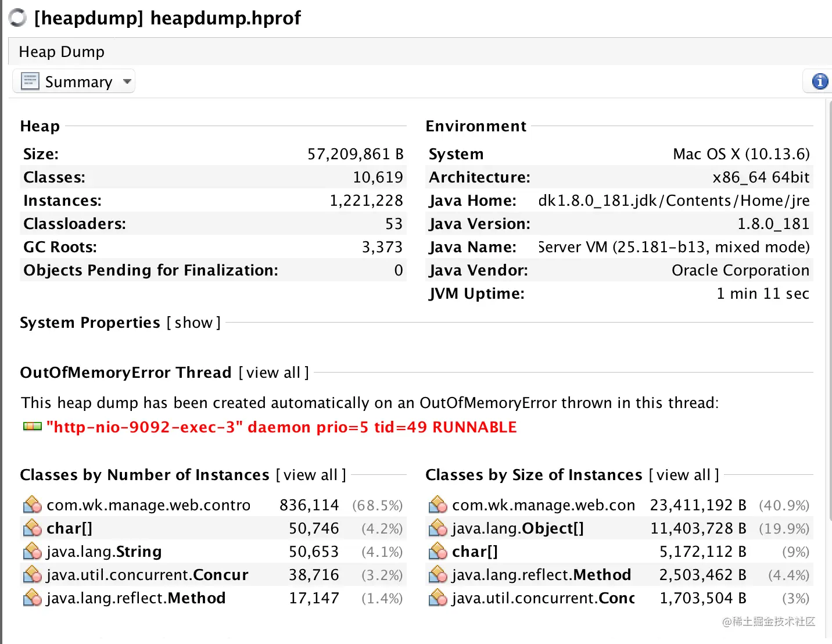View all Classes by Number of Instances
The height and width of the screenshot is (644, 832).
pos(311,475)
